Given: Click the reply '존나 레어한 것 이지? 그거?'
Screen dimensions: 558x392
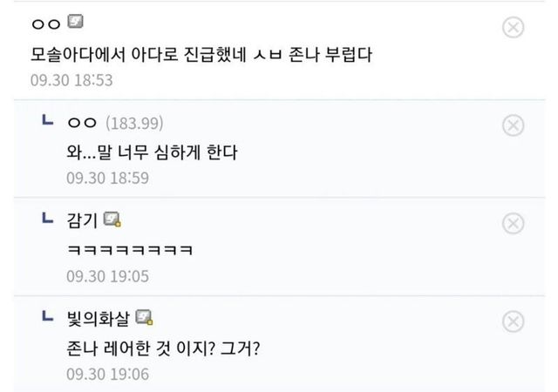Looking at the screenshot, I should [x=165, y=347].
